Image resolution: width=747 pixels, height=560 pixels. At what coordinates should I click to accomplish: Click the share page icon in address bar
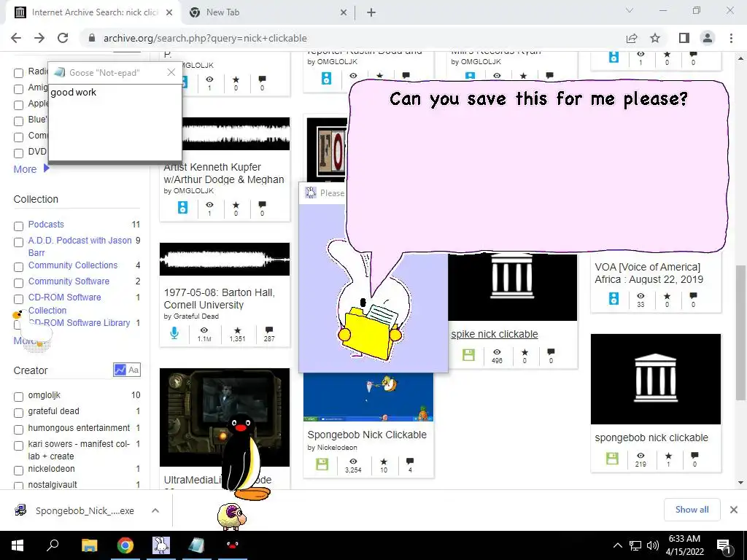(632, 38)
